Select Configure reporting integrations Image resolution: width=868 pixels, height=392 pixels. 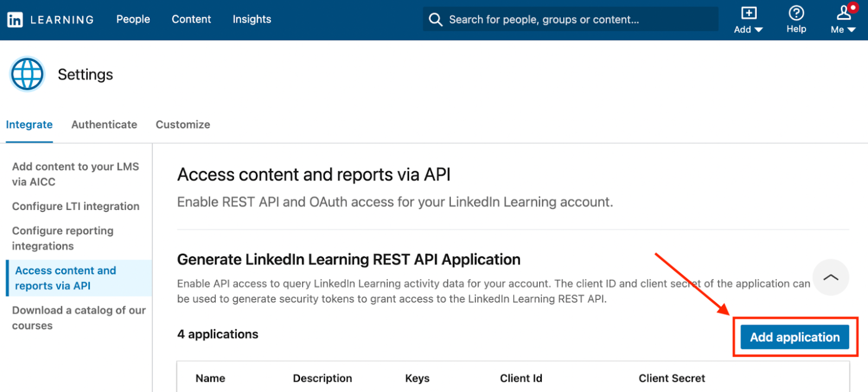point(63,238)
